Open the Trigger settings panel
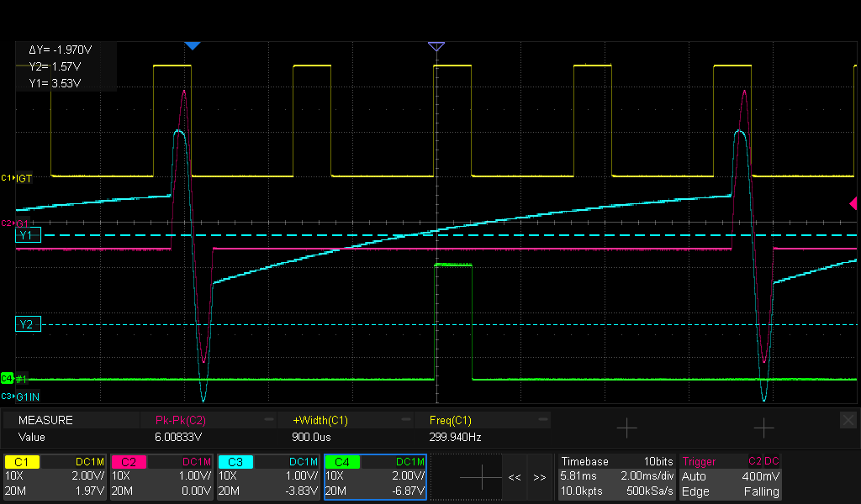 (731, 476)
